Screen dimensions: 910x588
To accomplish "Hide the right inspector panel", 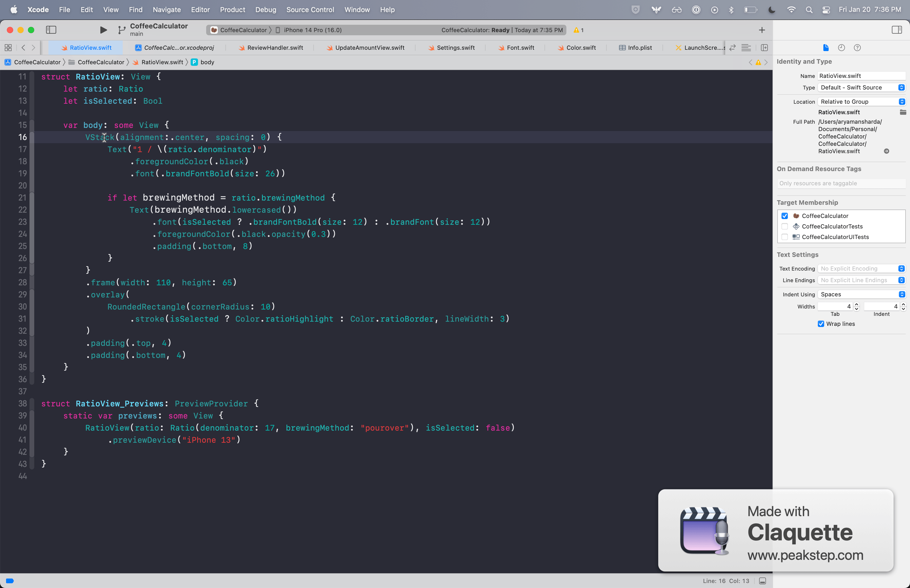I will (x=897, y=29).
